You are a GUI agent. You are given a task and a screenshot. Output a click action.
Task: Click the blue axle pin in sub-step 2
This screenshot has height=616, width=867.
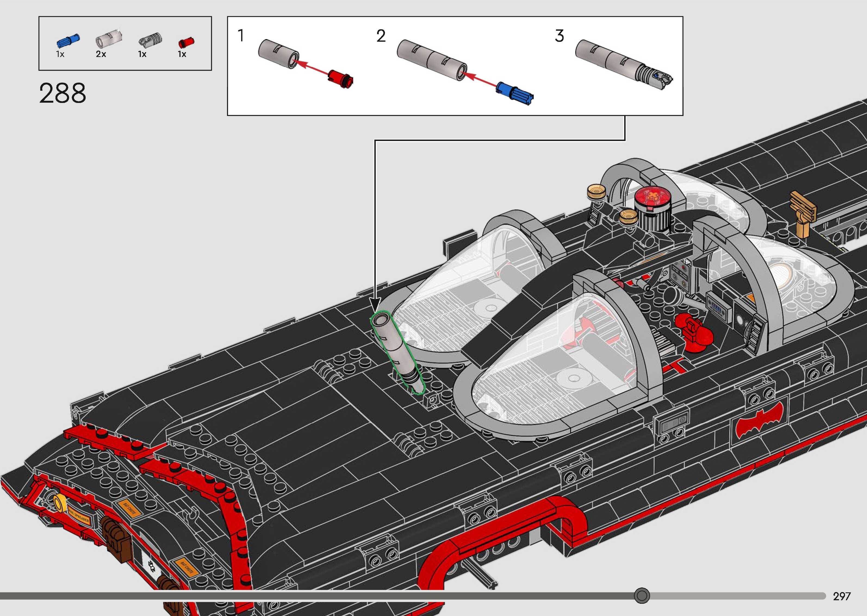coord(515,93)
